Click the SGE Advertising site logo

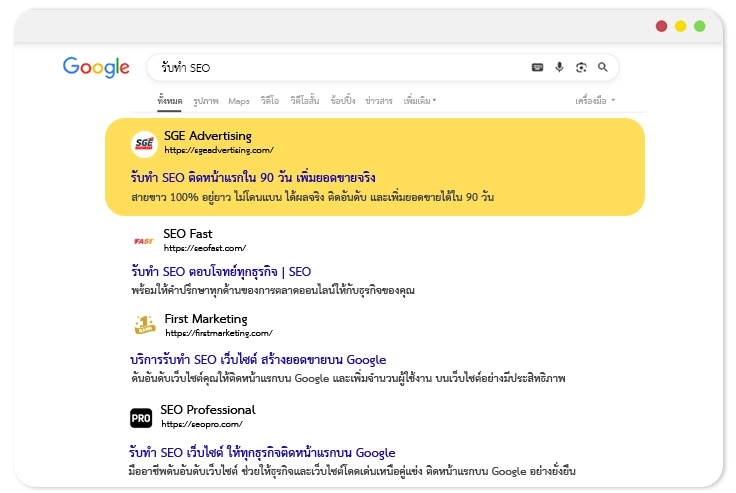(x=144, y=144)
